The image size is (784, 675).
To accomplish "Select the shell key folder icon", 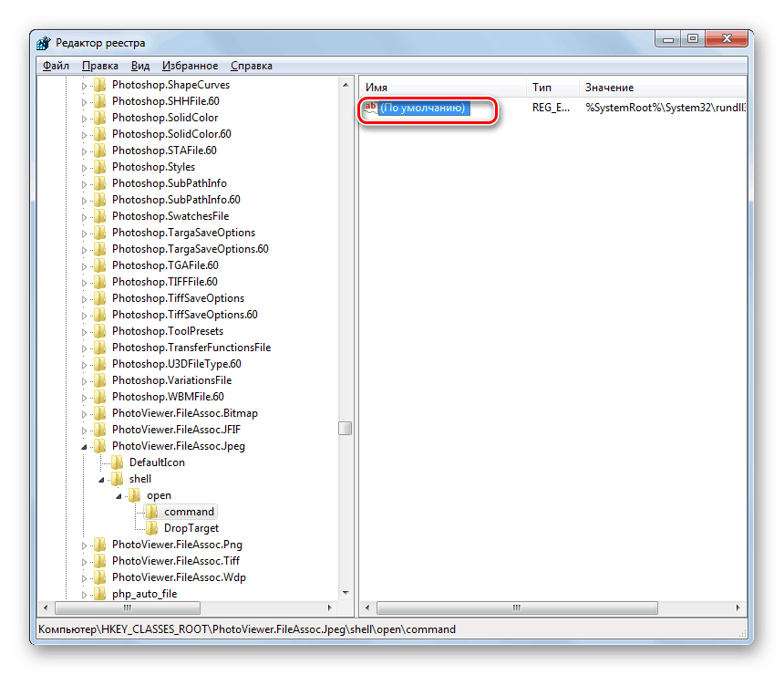I will pyautogui.click(x=117, y=478).
